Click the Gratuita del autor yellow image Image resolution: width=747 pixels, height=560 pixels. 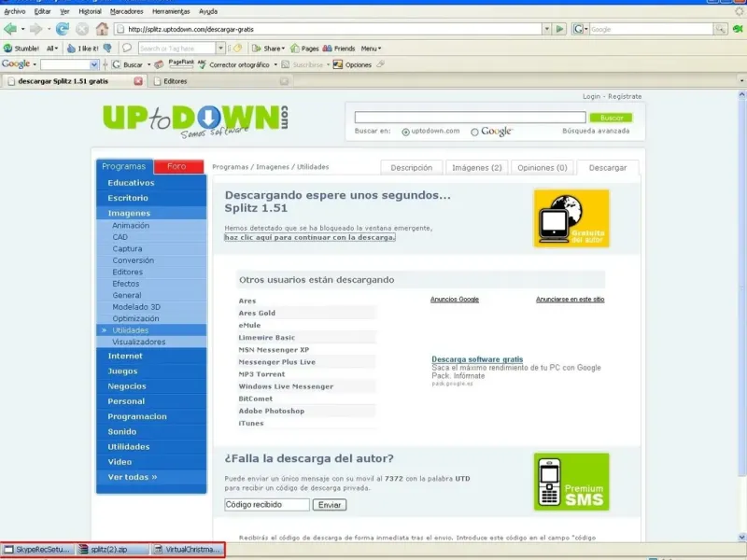[x=571, y=218]
